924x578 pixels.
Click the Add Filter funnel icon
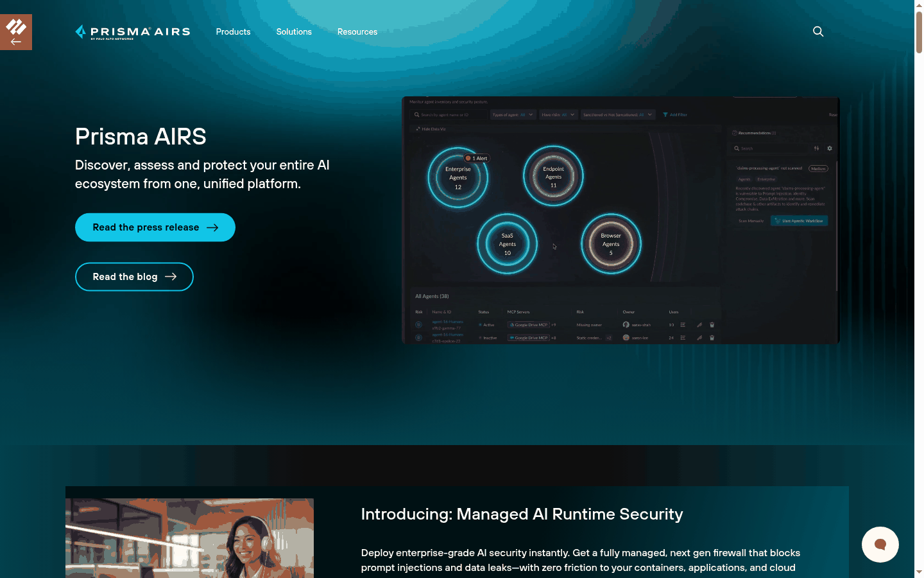665,115
